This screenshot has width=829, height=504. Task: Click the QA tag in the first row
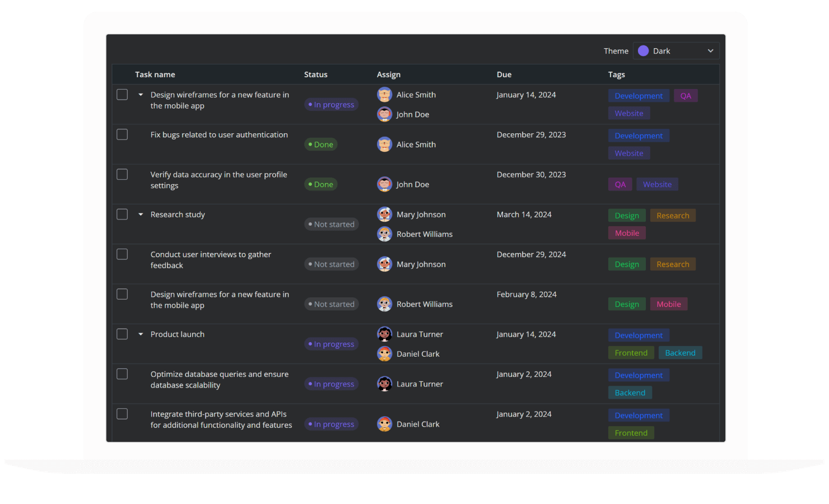pos(686,96)
